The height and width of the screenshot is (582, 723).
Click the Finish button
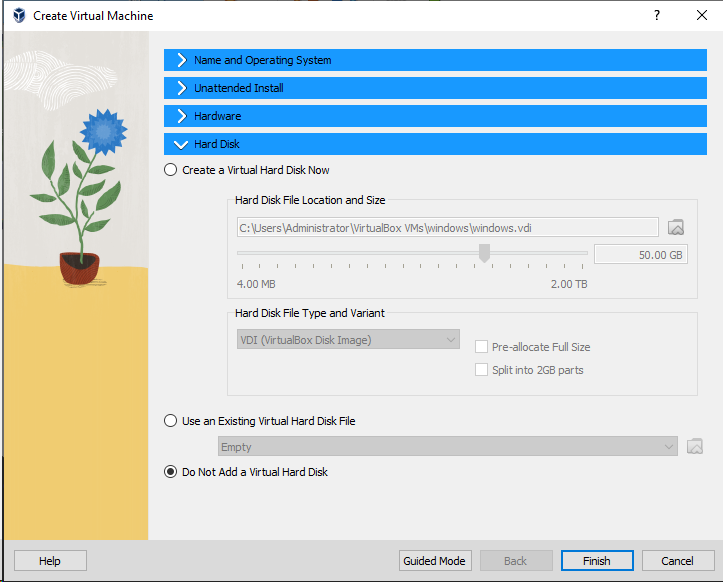[597, 561]
